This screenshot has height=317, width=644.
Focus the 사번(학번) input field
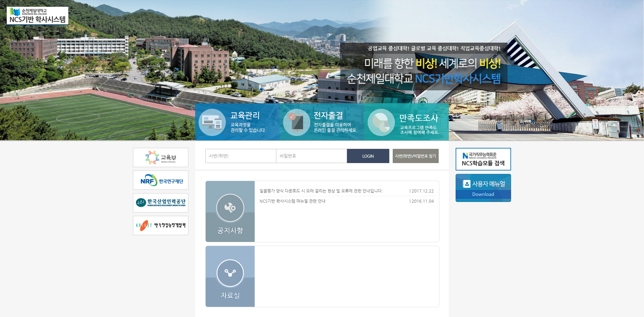pyautogui.click(x=240, y=156)
